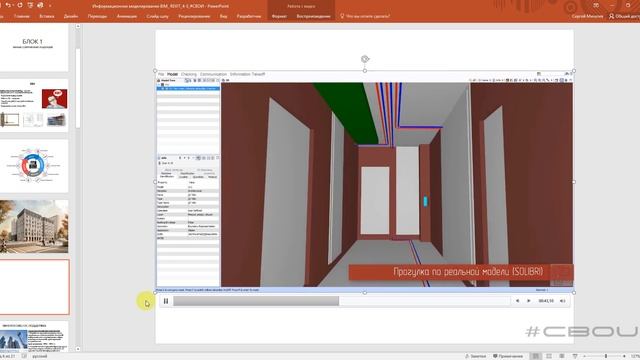This screenshot has height=360, width=640.
Task: Click the 'Прогулка по реальной модели (SOLIBRI)' caption banner
Action: point(461,272)
